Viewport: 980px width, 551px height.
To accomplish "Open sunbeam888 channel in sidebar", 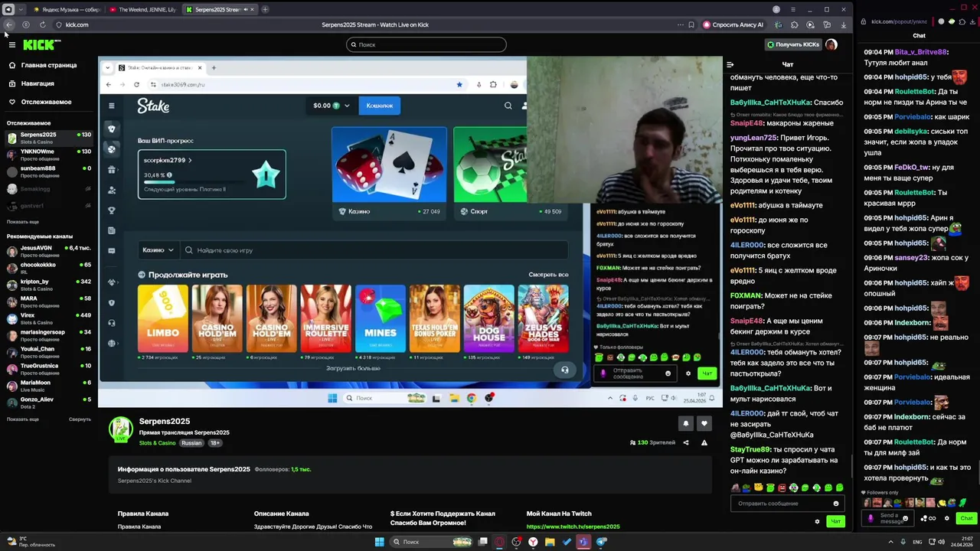I will click(49, 171).
